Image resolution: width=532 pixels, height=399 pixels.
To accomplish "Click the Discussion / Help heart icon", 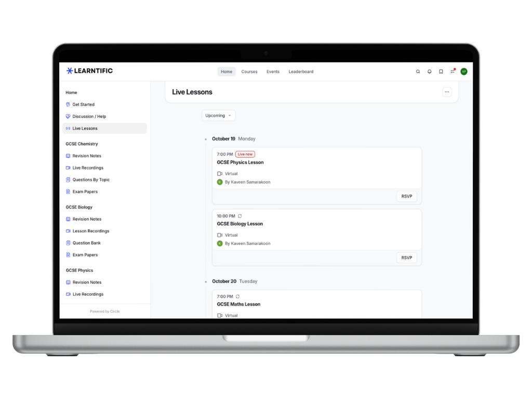I will point(68,116).
